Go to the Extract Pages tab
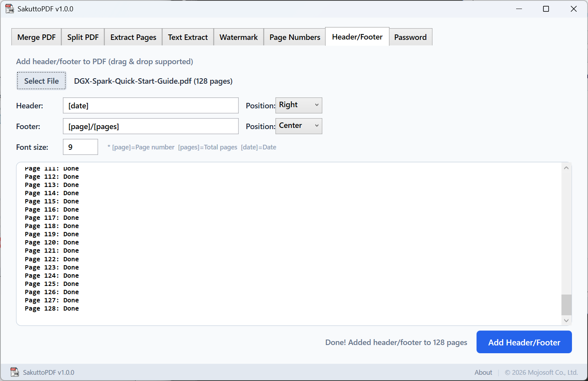588x381 pixels. coord(133,37)
